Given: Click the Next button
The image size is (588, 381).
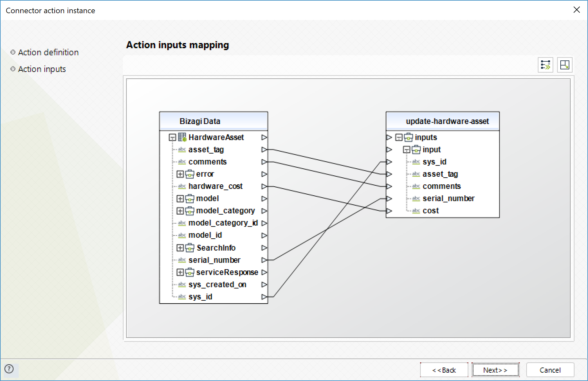Looking at the screenshot, I should 495,370.
